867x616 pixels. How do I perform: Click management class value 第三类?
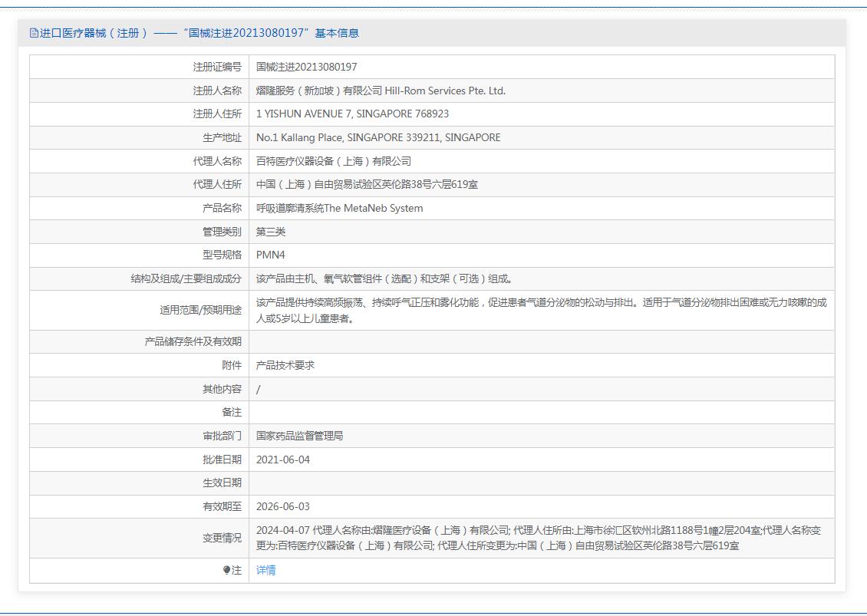270,232
